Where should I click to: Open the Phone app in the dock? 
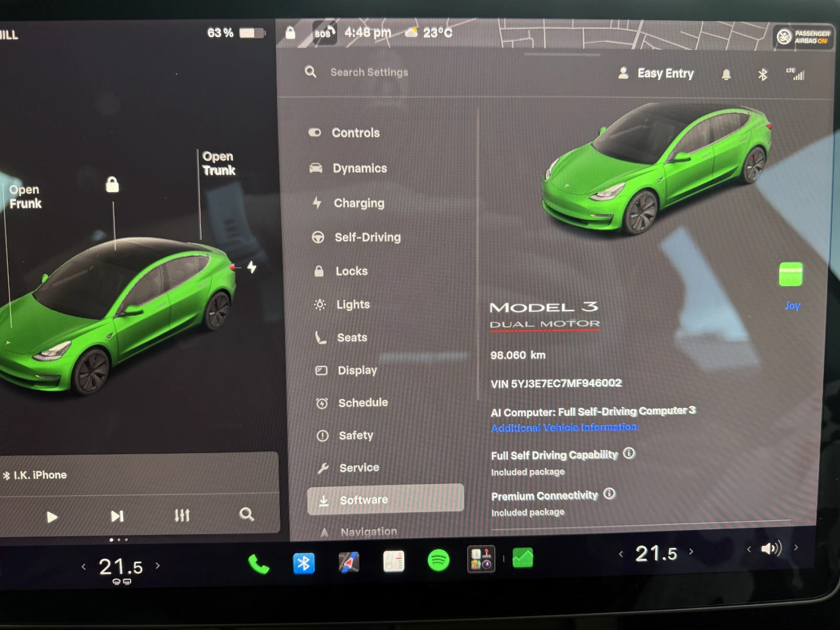coord(258,564)
